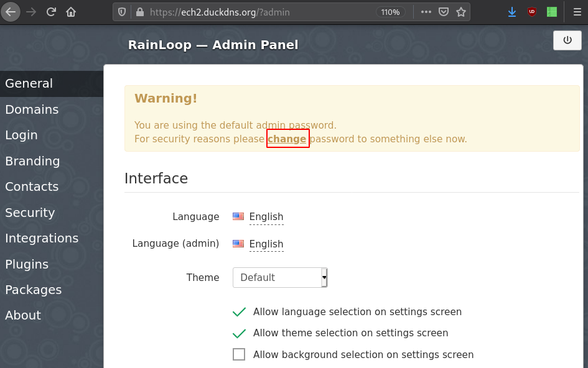
Task: Click the uBlock Origin shield icon
Action: 532,12
